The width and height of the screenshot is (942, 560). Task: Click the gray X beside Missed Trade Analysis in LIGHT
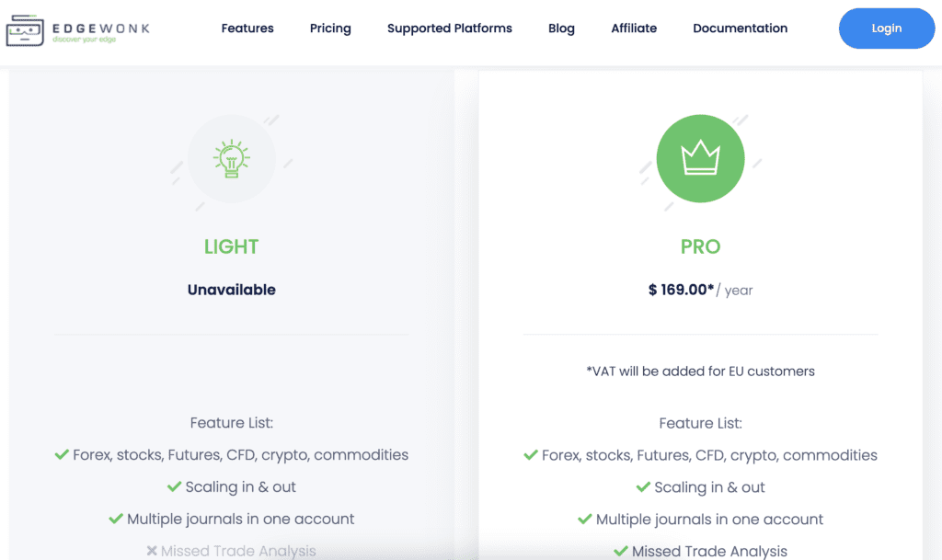pos(152,550)
